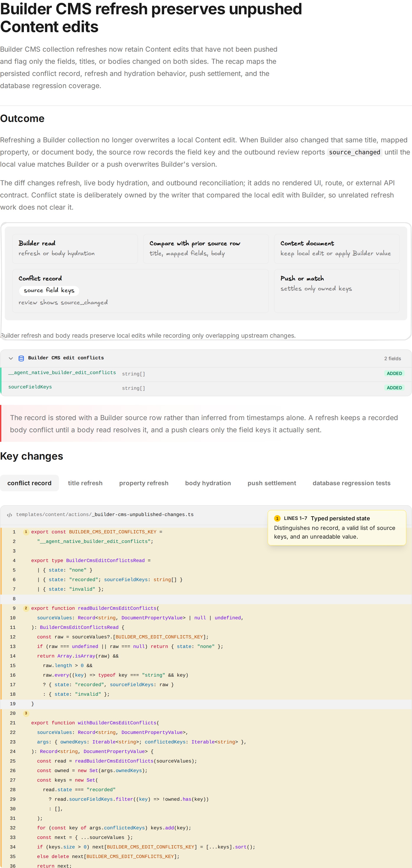Click the Builder read diagram card
Viewport: 412px width, 868px height.
pyautogui.click(x=75, y=249)
